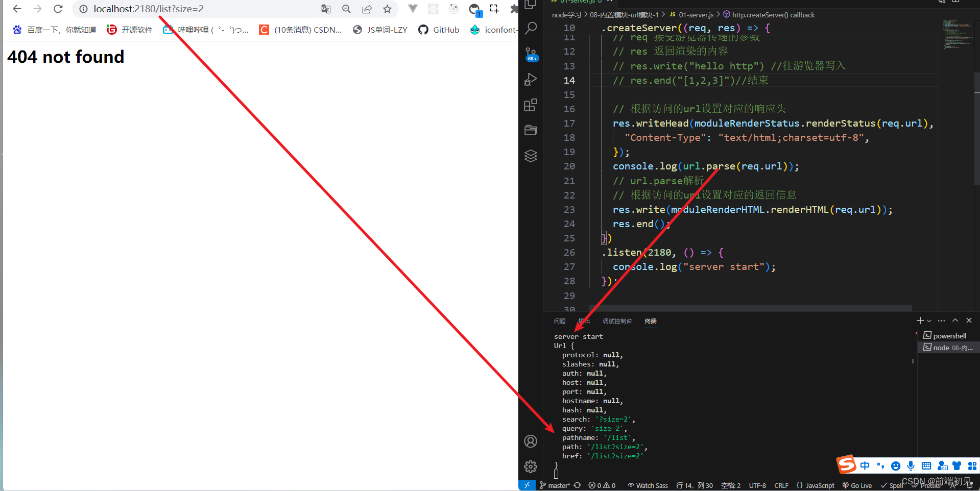Viewport: 980px width, 491px height.
Task: Open JS单词-LZY bookmark
Action: (x=380, y=30)
